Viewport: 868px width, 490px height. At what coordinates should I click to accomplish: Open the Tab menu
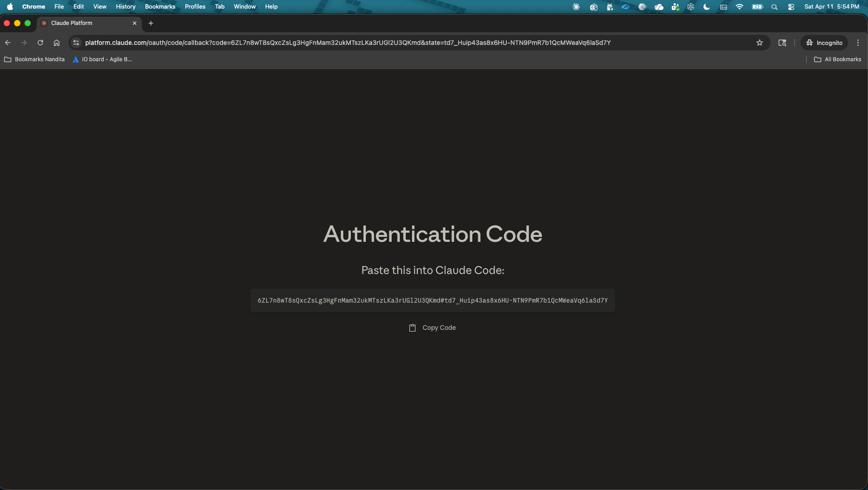tap(219, 7)
